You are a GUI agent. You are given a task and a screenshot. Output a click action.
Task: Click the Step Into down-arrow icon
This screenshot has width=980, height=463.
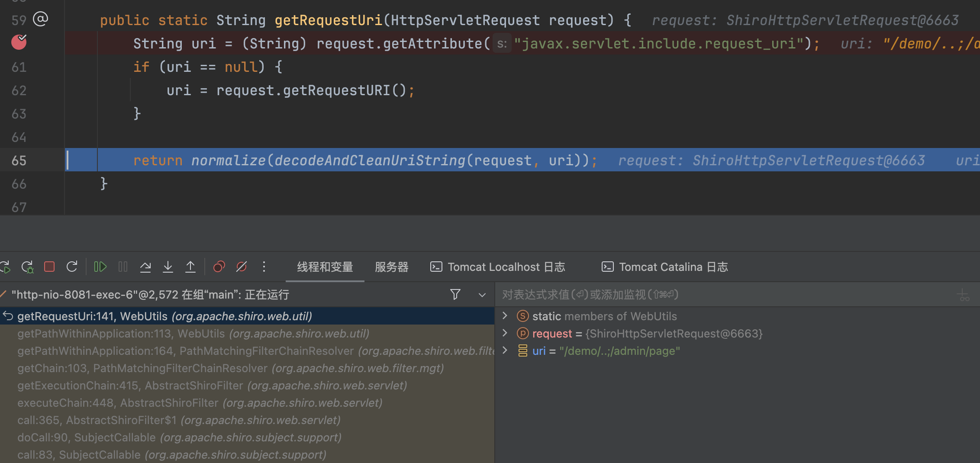pyautogui.click(x=168, y=267)
